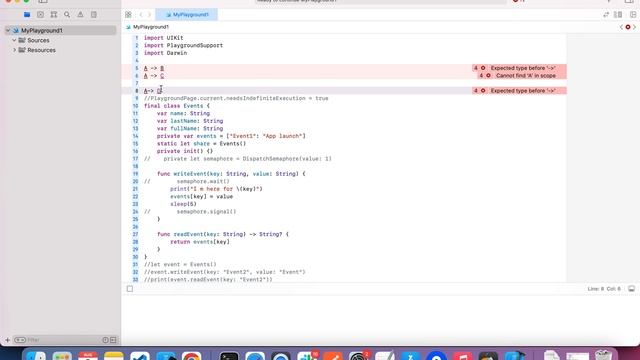Select the MyPlayground1 editor tab
Viewport: 640px width, 360px height.
coord(187,15)
